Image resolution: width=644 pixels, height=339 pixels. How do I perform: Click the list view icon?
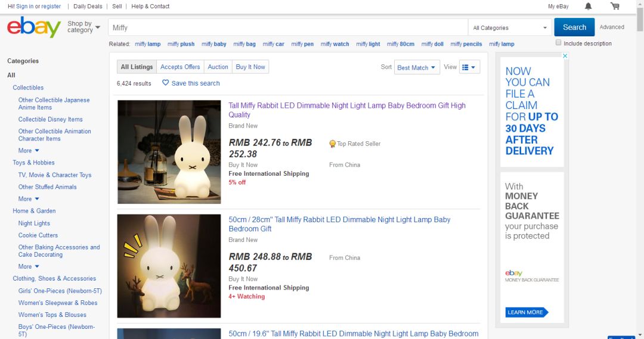pos(465,67)
